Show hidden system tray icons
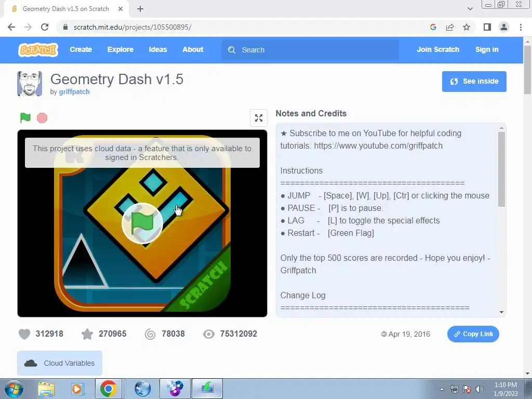 click(442, 389)
